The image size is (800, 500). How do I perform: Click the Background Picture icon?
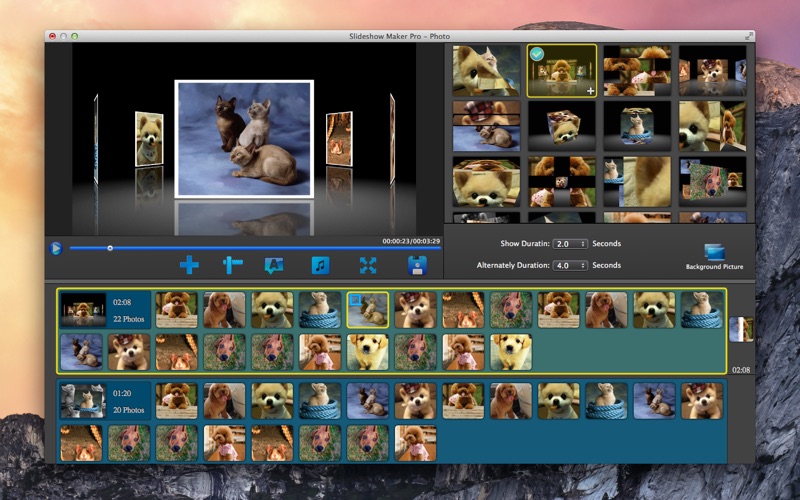click(x=714, y=253)
